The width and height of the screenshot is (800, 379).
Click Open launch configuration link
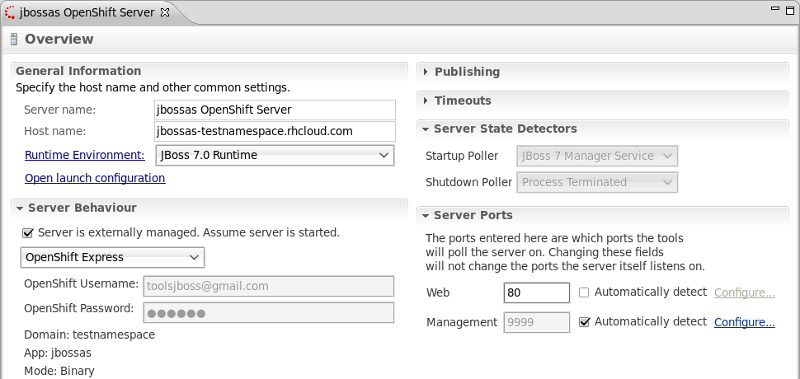[x=95, y=178]
